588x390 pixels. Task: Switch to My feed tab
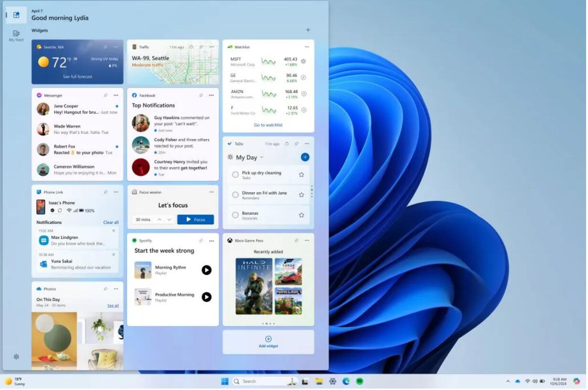click(x=16, y=36)
